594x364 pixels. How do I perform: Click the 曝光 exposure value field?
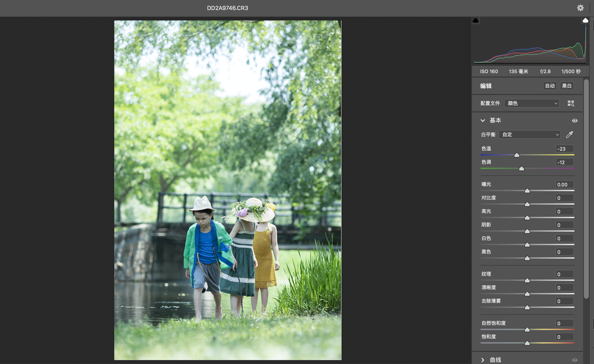pyautogui.click(x=564, y=185)
